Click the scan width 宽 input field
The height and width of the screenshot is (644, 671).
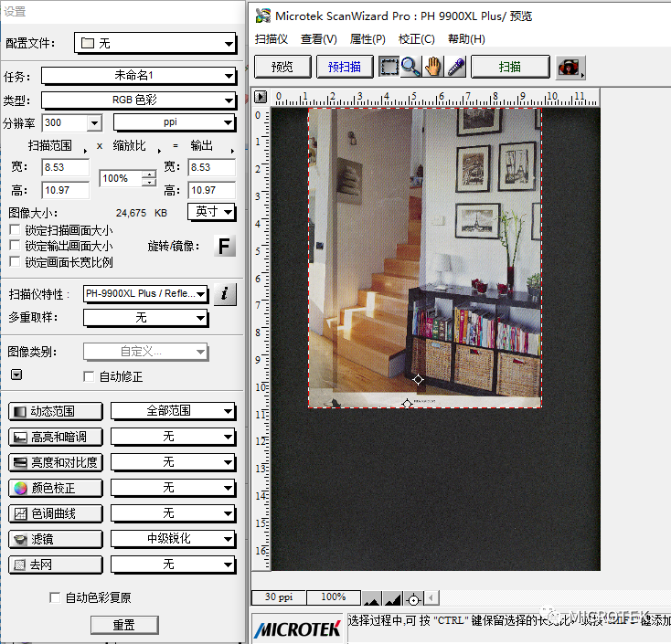[65, 168]
